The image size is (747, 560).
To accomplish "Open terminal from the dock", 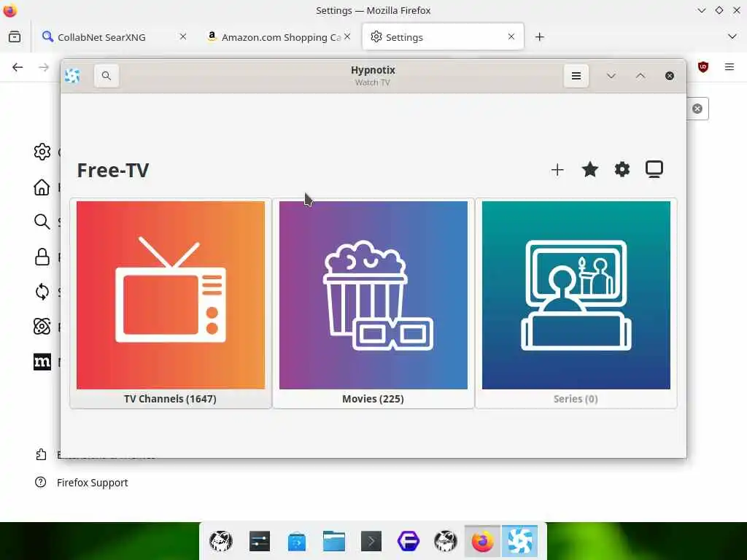I will coord(371,542).
